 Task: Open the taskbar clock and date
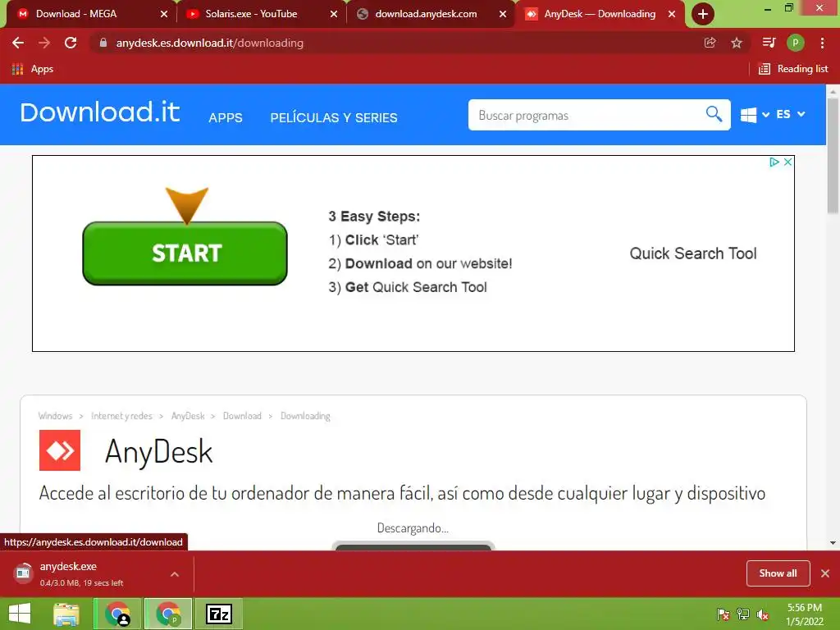(804, 614)
